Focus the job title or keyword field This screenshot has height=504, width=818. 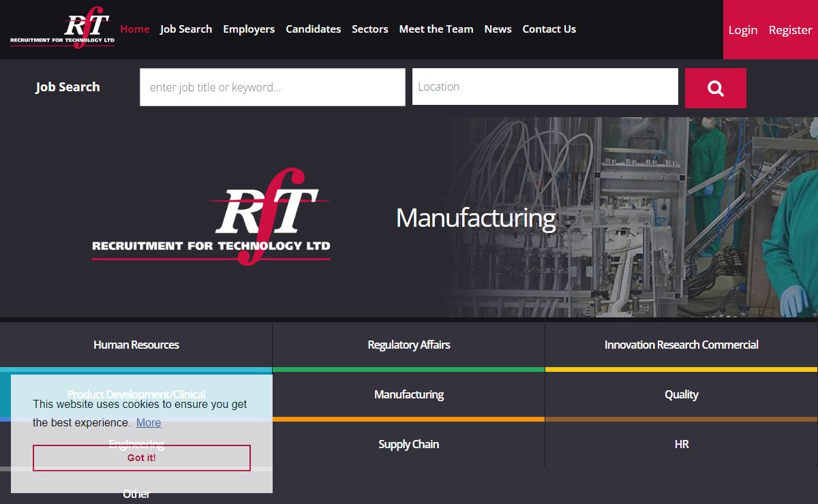coord(273,87)
